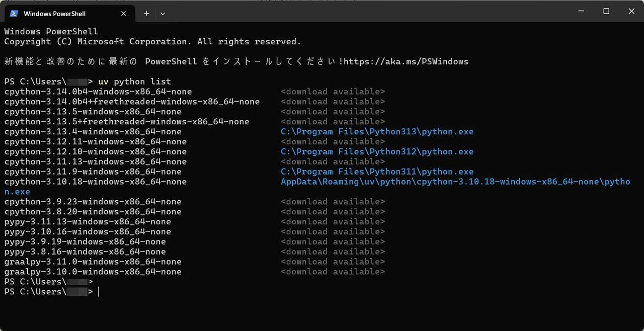The image size is (644, 331).
Task: Click the typed command 'uv python list'
Action: 134,81
